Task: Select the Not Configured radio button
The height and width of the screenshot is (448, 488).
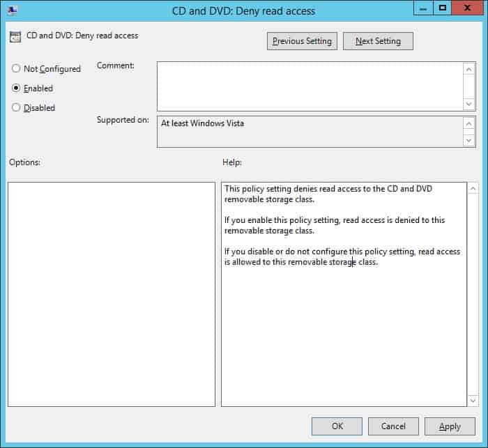Action: [x=16, y=69]
